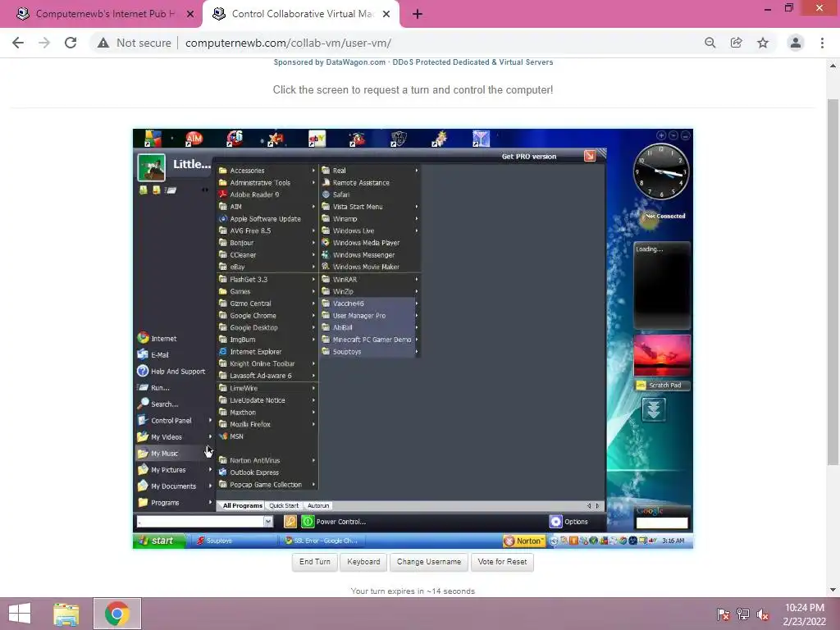Screen dimensions: 840x630
Task: Expand the Games folder
Action: [267, 291]
